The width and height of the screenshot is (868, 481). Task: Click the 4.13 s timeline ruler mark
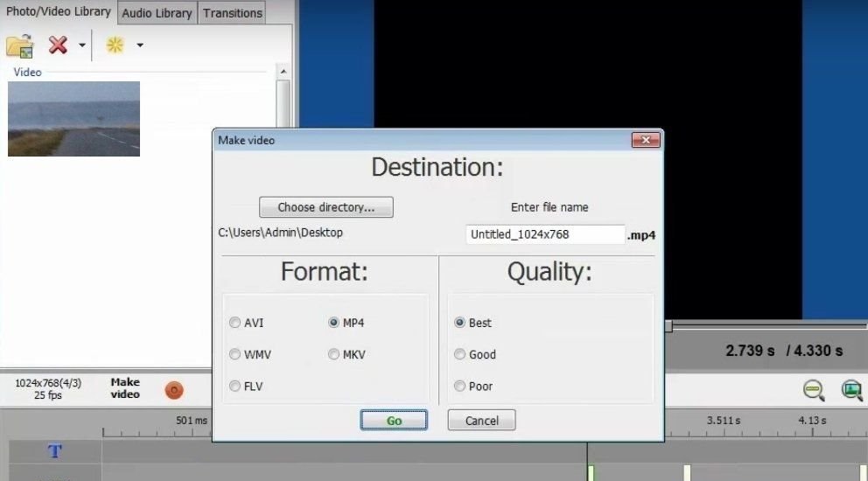[x=812, y=421]
